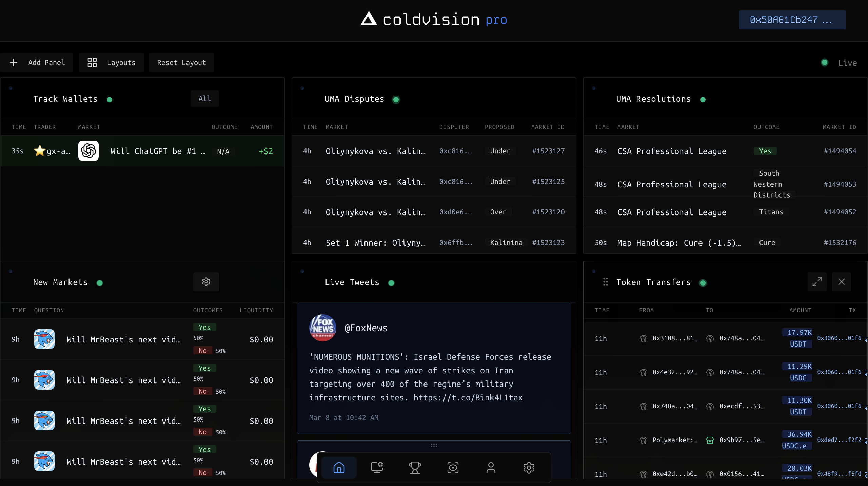Click the ChatGPT market thumbnail

point(88,151)
